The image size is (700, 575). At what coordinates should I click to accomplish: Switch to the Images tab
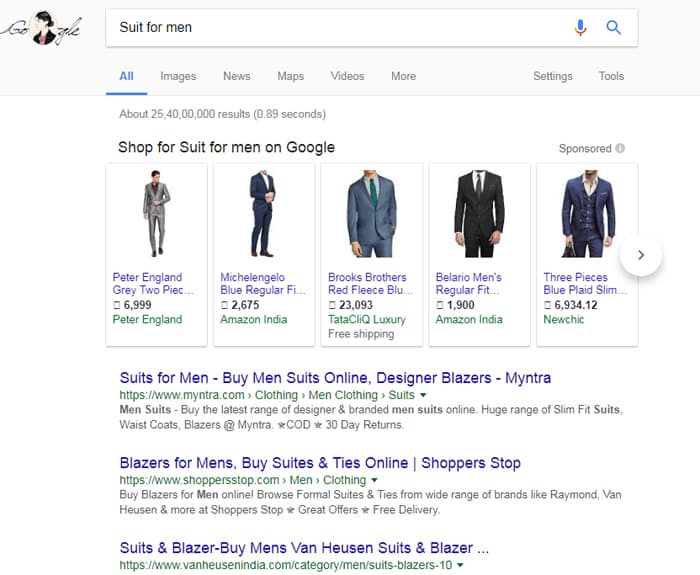click(x=178, y=76)
